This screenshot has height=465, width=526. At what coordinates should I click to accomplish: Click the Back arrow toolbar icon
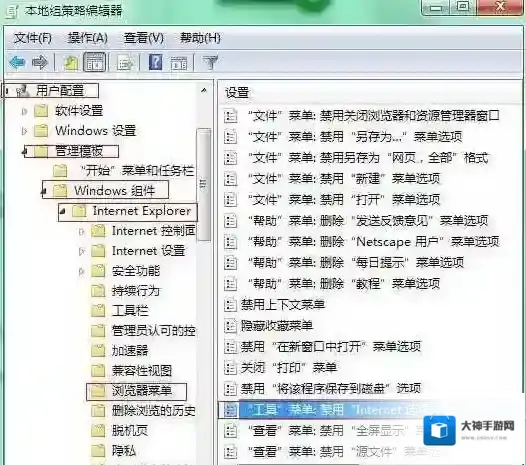17,62
